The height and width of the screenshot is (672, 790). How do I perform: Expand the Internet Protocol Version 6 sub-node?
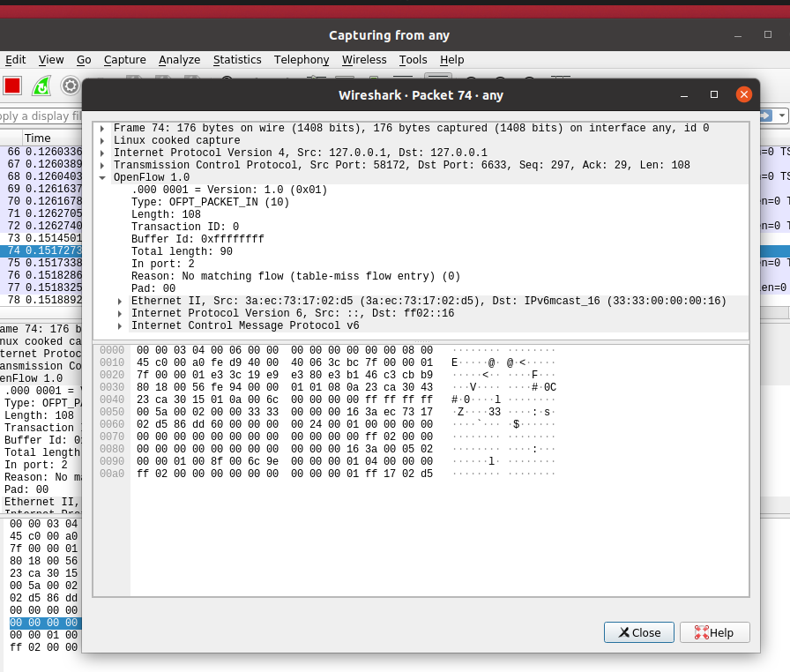coord(120,313)
